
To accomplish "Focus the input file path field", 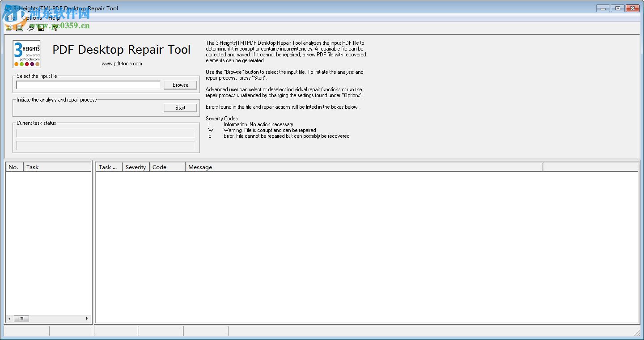I will pos(88,85).
